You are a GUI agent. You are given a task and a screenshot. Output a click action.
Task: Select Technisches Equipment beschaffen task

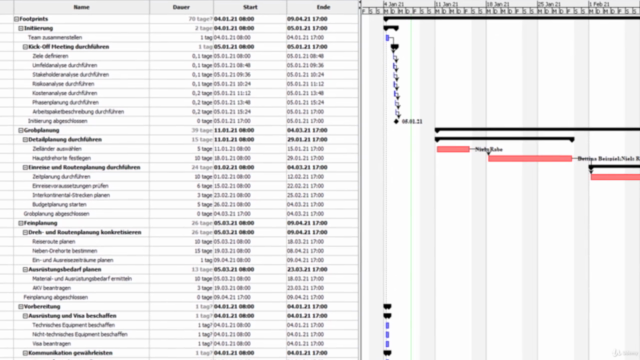(73, 325)
